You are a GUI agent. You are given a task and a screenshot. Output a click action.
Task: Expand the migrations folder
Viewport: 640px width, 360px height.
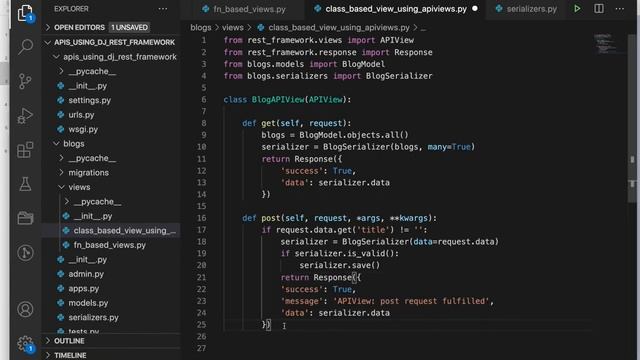tap(61, 173)
